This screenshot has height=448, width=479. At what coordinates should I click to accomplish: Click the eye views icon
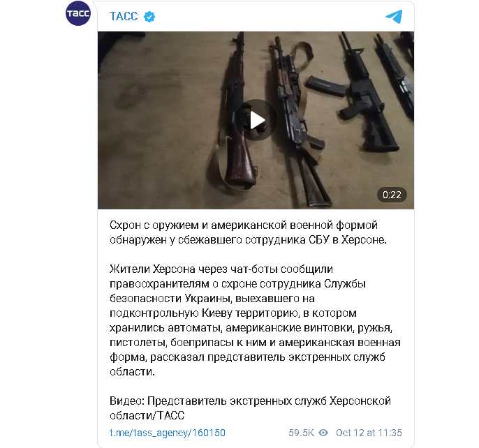pos(323,433)
